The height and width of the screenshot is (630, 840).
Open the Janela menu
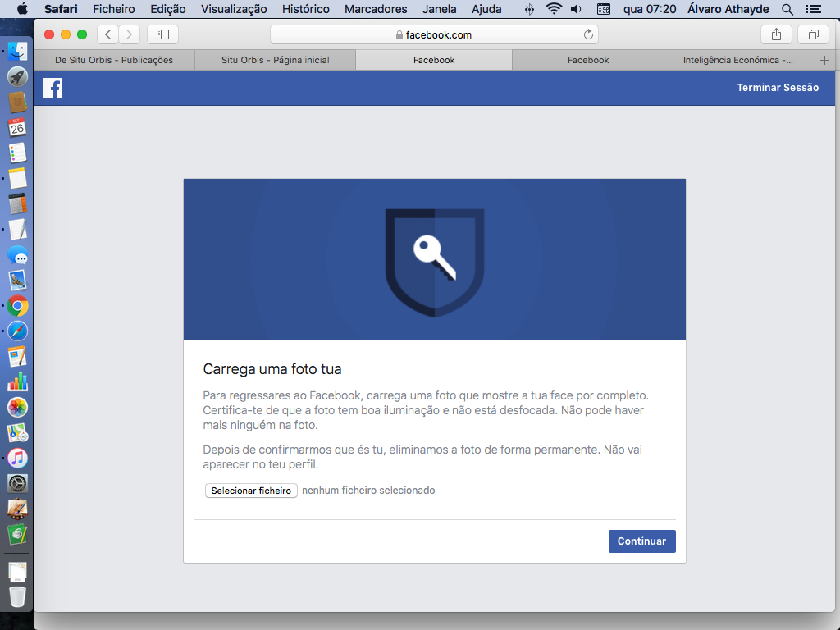(x=440, y=9)
